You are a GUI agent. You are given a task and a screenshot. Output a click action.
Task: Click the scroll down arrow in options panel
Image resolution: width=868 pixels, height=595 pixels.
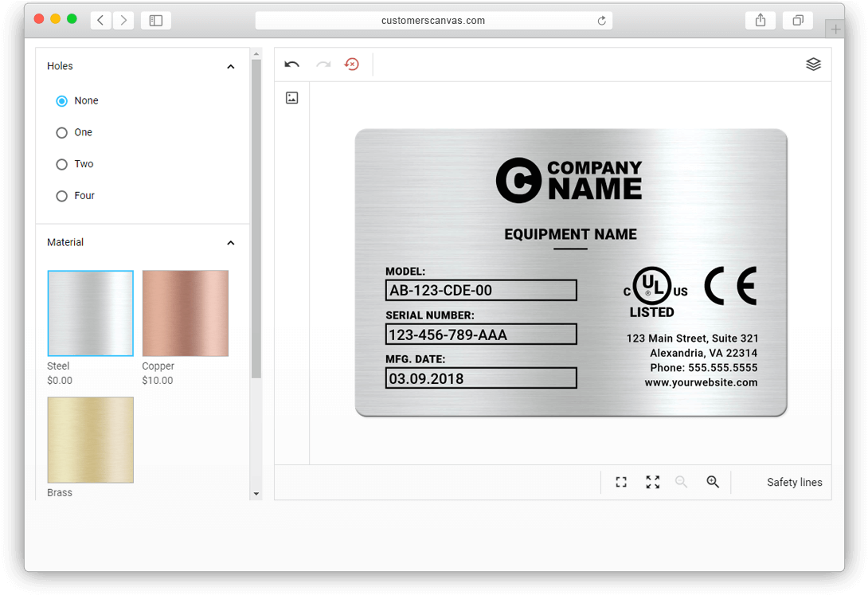256,494
